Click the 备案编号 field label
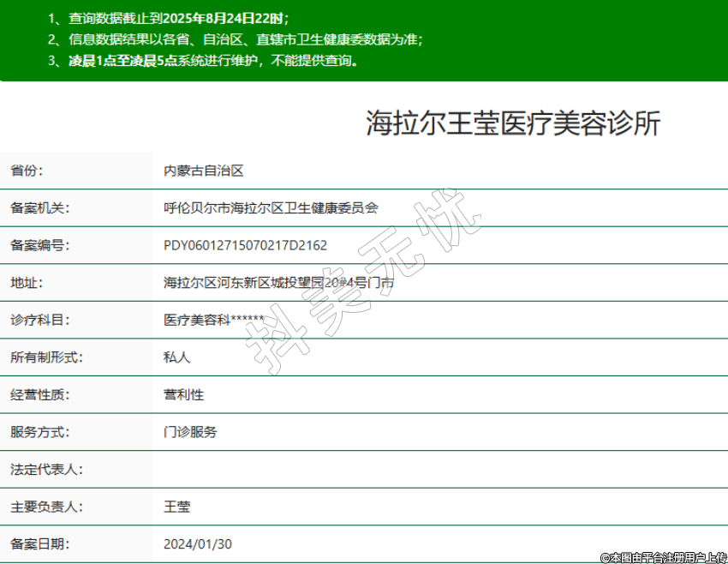Viewport: 728px width, 564px height. coord(39,245)
